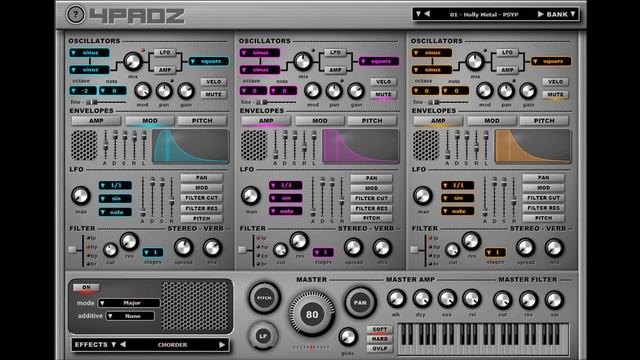Click cyan LFO FILTER CUT button

pos(202,198)
